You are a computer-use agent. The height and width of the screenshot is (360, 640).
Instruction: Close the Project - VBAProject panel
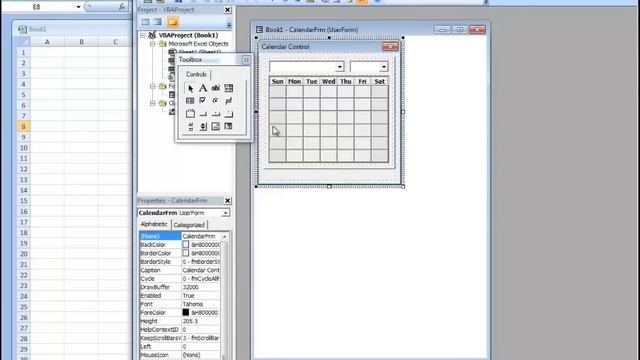click(228, 10)
